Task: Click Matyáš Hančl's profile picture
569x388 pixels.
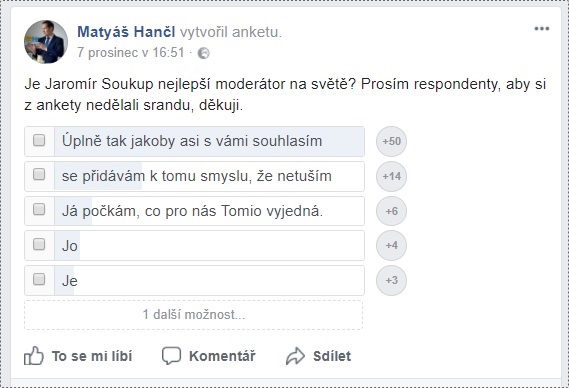Action: [x=46, y=42]
